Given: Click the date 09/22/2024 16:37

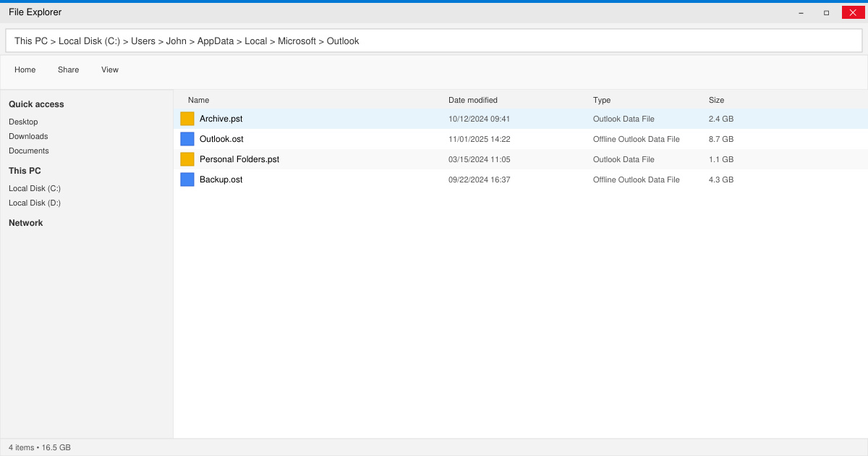Looking at the screenshot, I should (x=480, y=180).
